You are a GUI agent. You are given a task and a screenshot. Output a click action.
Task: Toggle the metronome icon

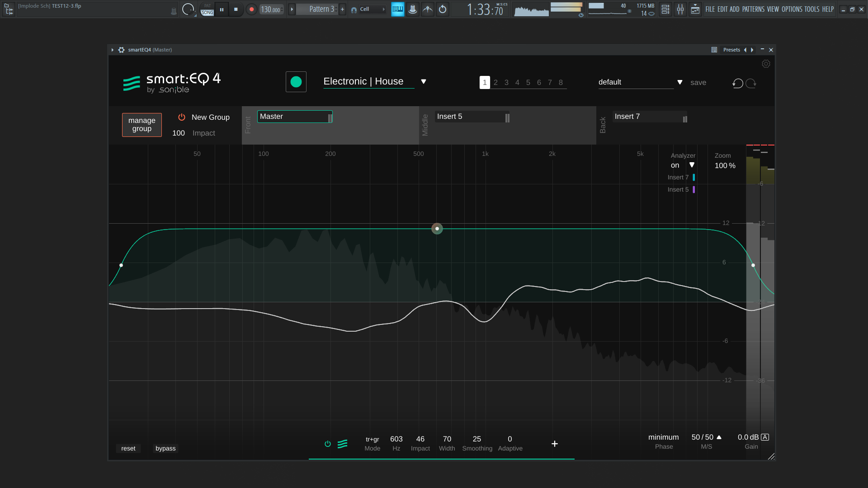point(413,9)
